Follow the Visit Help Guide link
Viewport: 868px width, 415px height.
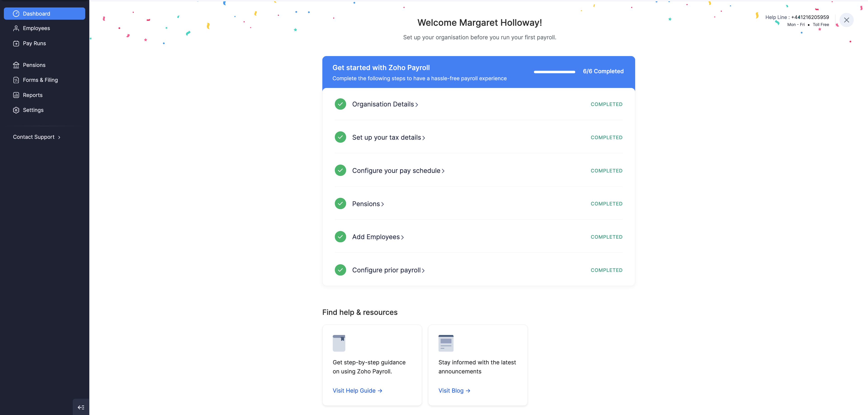(357, 391)
